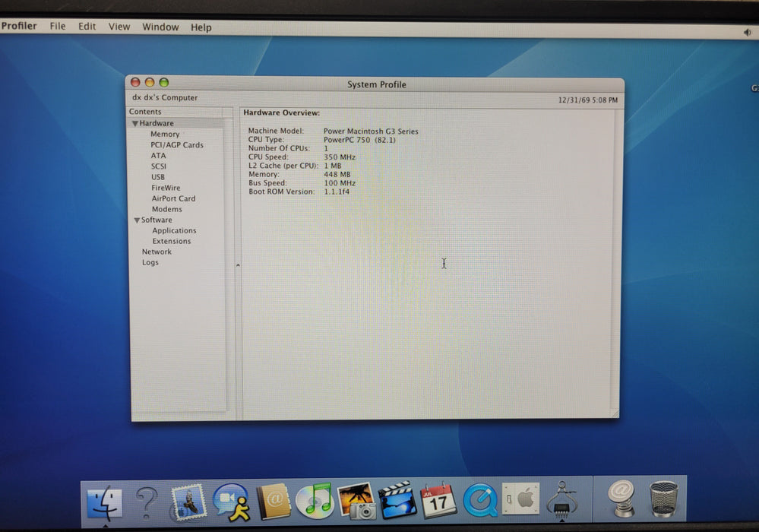This screenshot has width=759, height=532.
Task: Select ATA under Hardware
Action: 158,155
